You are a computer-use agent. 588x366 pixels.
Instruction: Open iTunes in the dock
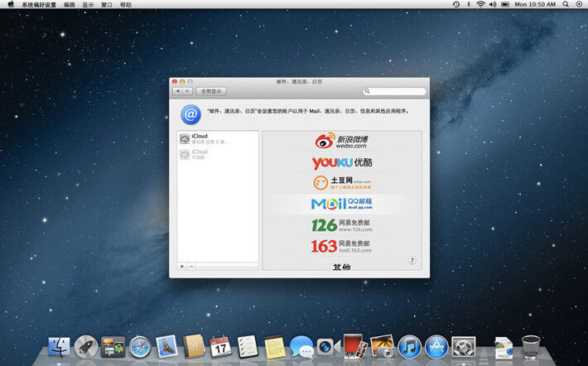[409, 347]
